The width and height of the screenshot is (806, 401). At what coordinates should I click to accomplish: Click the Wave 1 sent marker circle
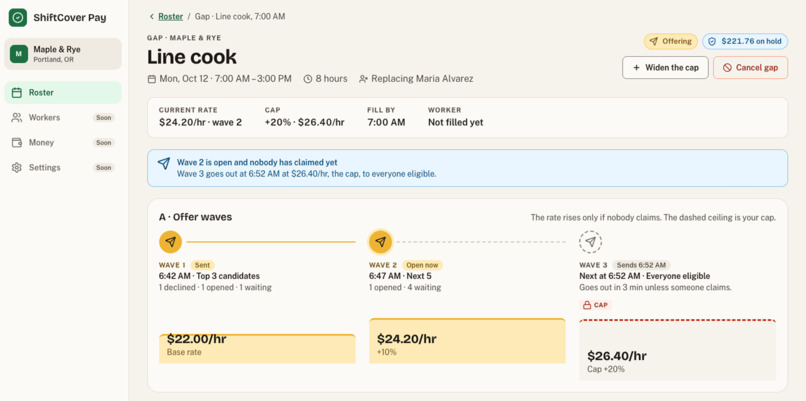click(171, 242)
